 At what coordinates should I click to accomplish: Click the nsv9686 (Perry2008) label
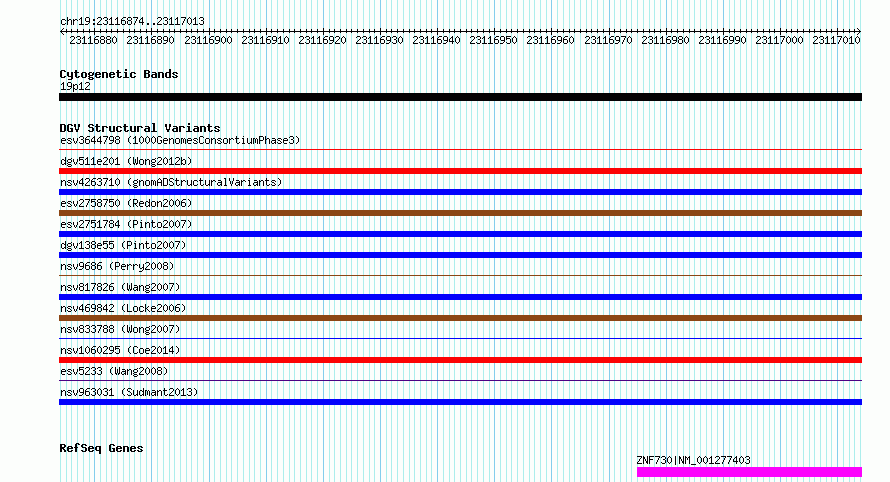point(117,266)
